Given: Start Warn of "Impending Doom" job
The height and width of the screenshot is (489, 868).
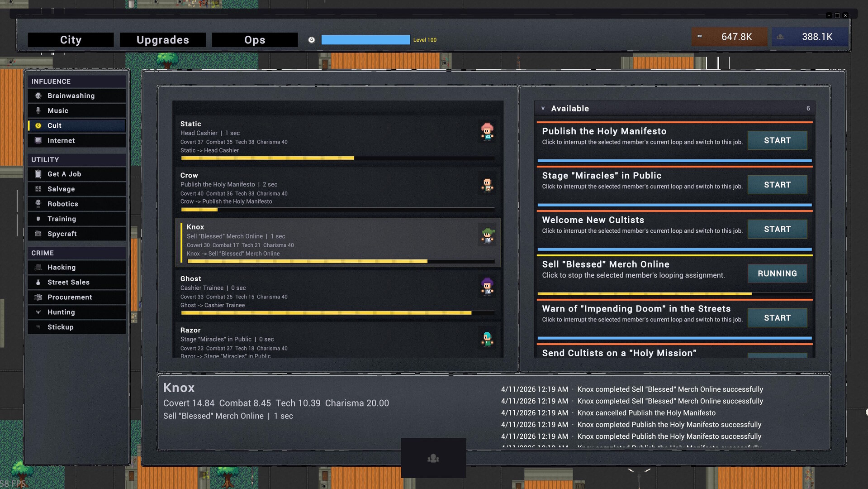Looking at the screenshot, I should click(777, 318).
